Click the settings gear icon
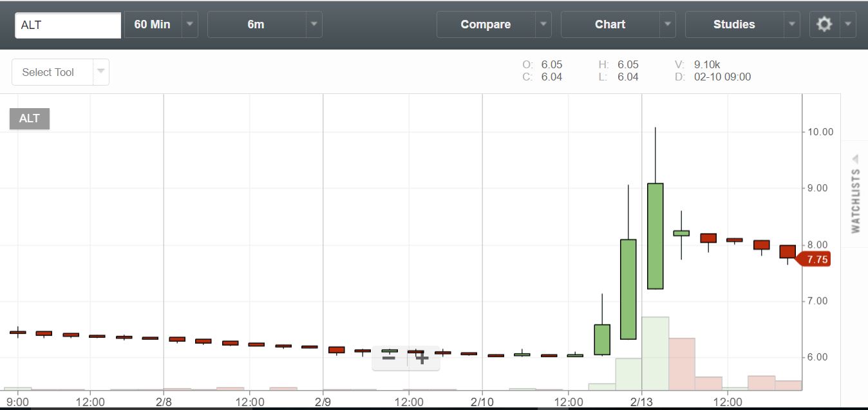Viewport: 868px width, 410px height. 826,24
